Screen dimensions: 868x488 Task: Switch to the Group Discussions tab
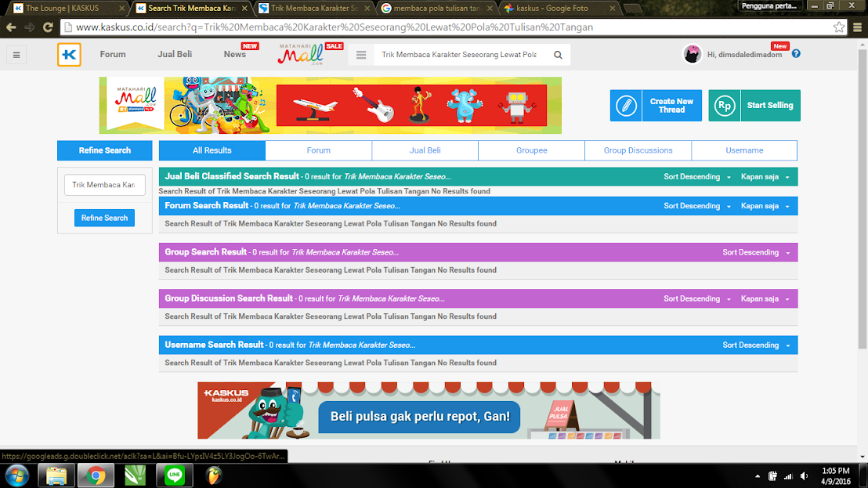pyautogui.click(x=638, y=150)
